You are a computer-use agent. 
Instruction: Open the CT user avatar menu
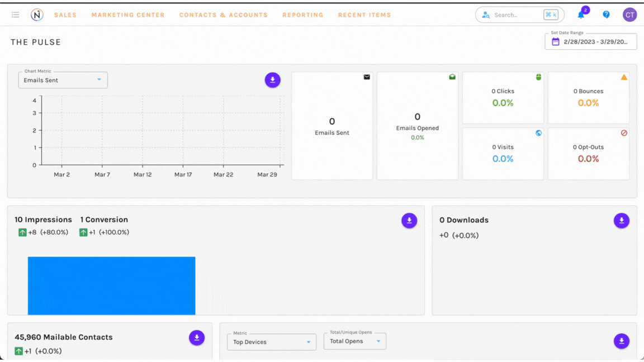tap(629, 15)
